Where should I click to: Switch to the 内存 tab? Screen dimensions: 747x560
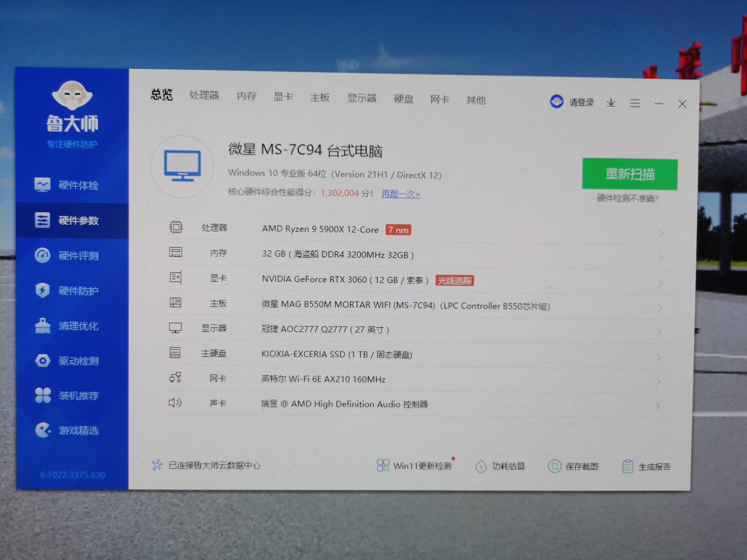[247, 97]
